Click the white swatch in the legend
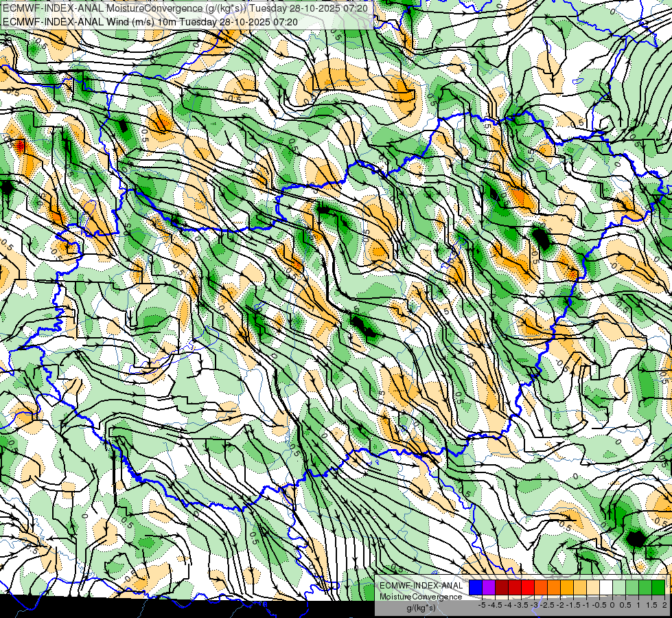Image resolution: width=672 pixels, height=618 pixels. coord(606,587)
